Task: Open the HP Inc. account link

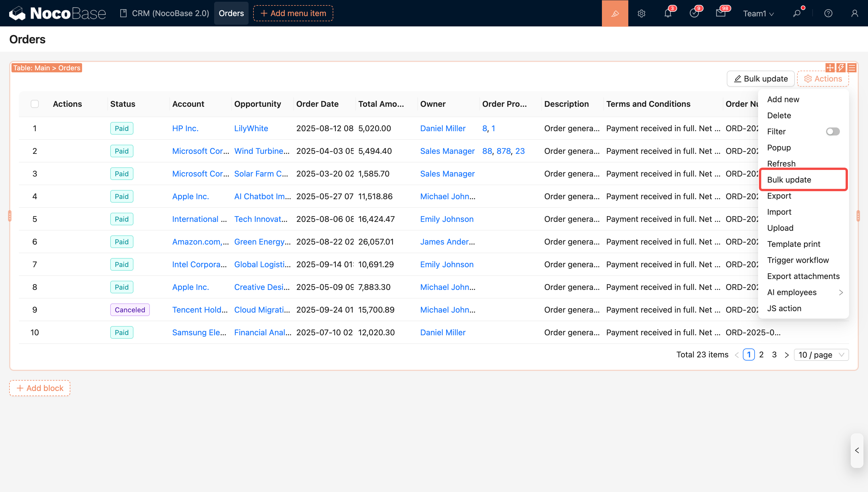Action: [x=185, y=128]
